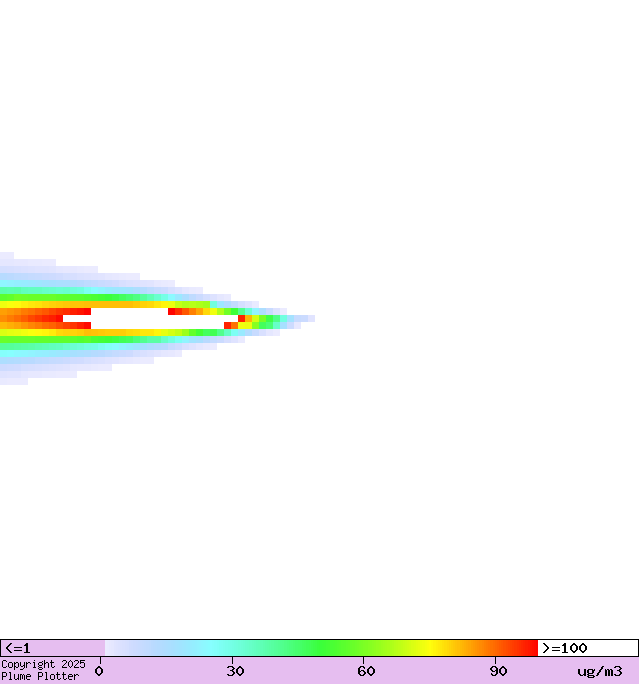This screenshot has height=684, width=639.
Task: Click the white ">=100" legend swatch
Action: pos(587,648)
